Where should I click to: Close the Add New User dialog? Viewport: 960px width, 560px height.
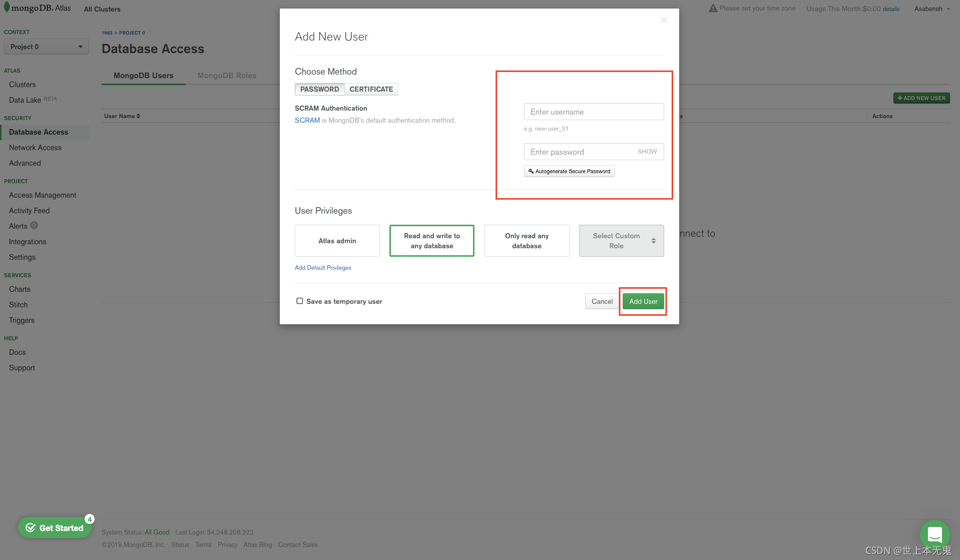(x=664, y=21)
